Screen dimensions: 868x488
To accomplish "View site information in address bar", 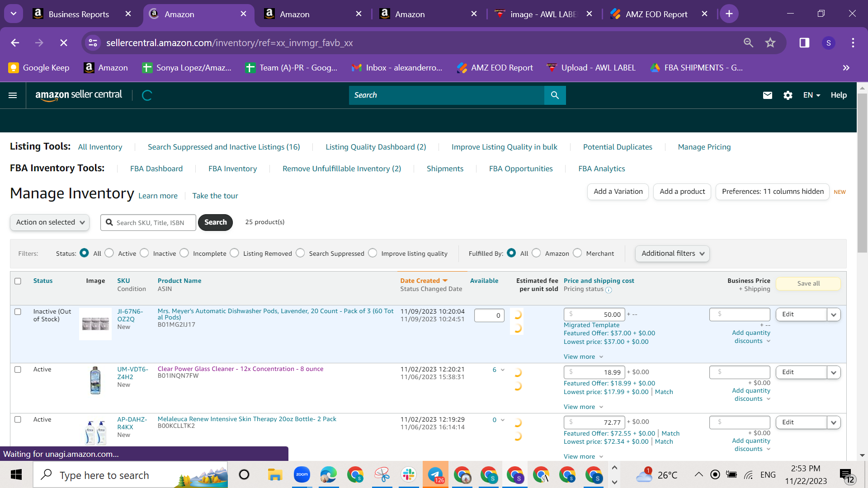I will (x=93, y=43).
